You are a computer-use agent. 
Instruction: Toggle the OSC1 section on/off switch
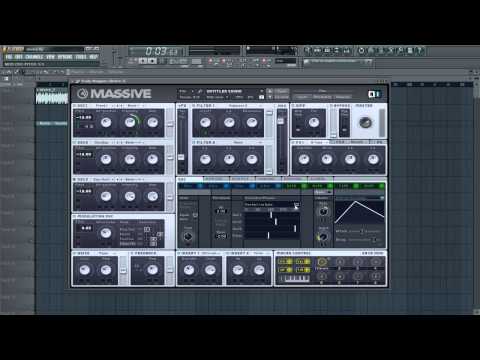[74, 106]
